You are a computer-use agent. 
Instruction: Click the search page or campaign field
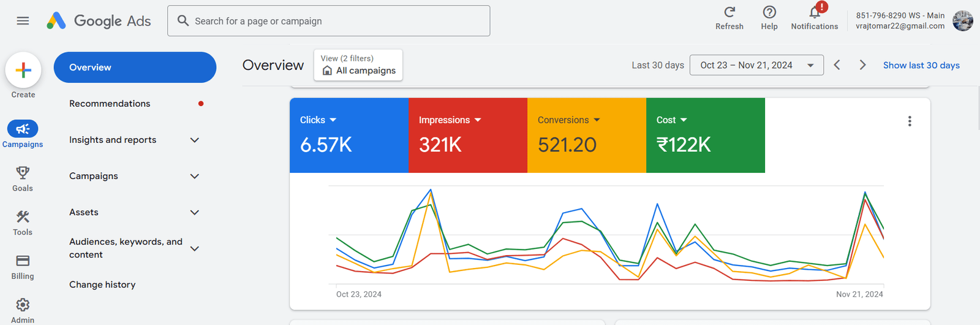(329, 21)
